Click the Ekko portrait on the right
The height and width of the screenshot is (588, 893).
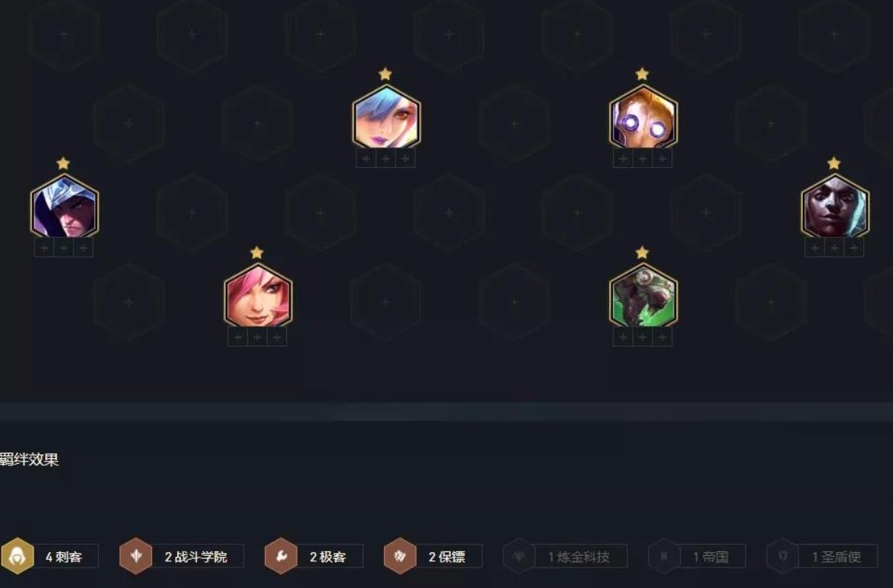pos(835,206)
